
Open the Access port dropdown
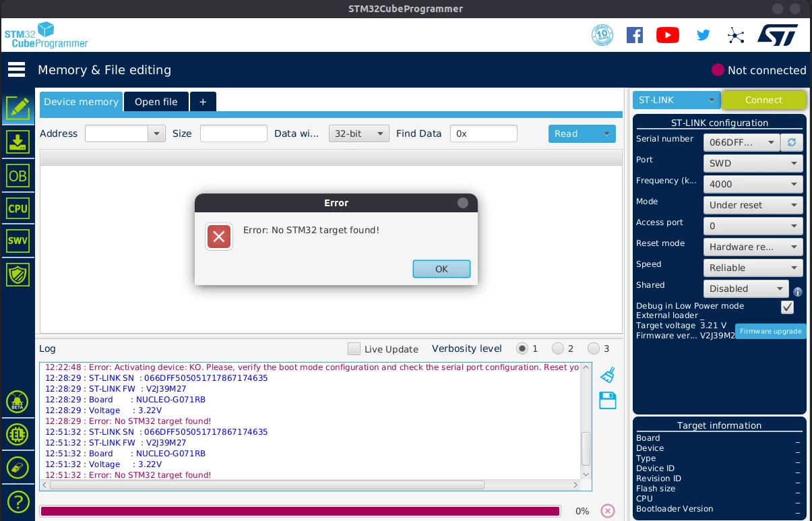[753, 226]
